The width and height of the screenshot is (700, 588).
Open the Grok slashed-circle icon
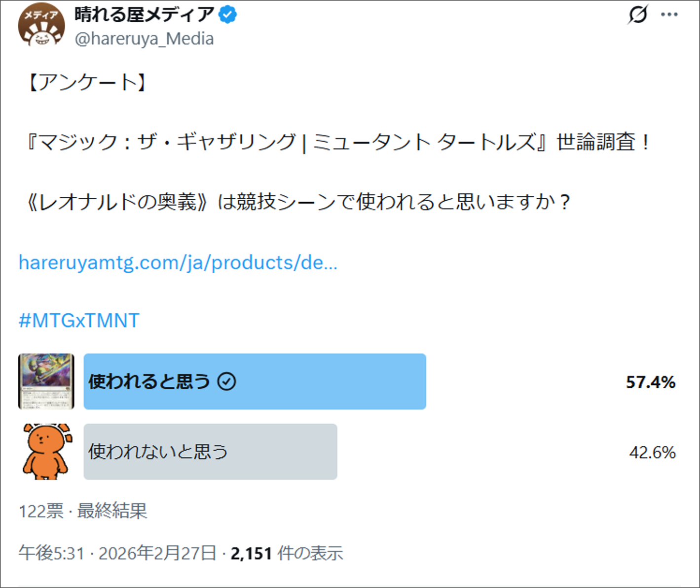coord(637,14)
